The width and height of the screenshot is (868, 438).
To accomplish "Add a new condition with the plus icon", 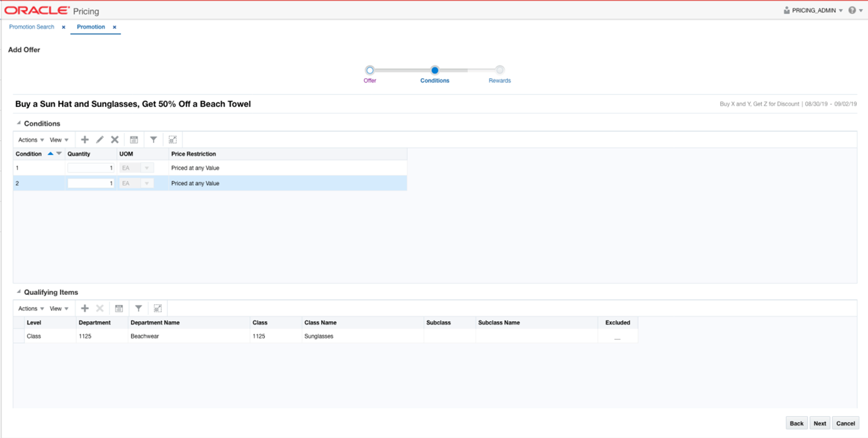I will tap(85, 140).
